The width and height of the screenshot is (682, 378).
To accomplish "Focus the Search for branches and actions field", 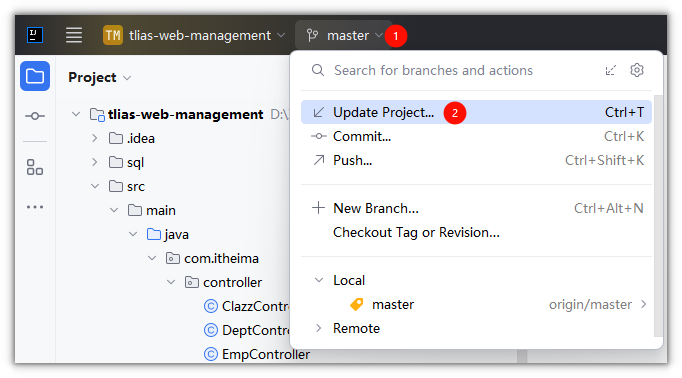I will [433, 70].
